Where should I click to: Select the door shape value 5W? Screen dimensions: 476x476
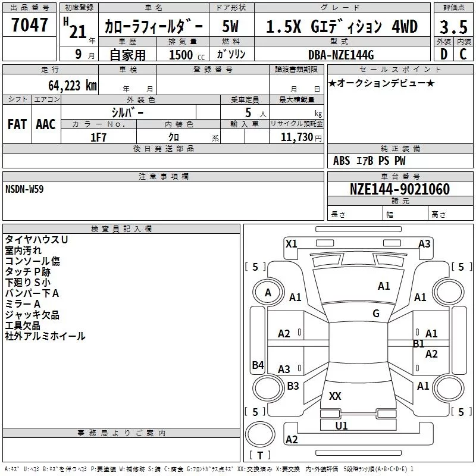tap(231, 27)
